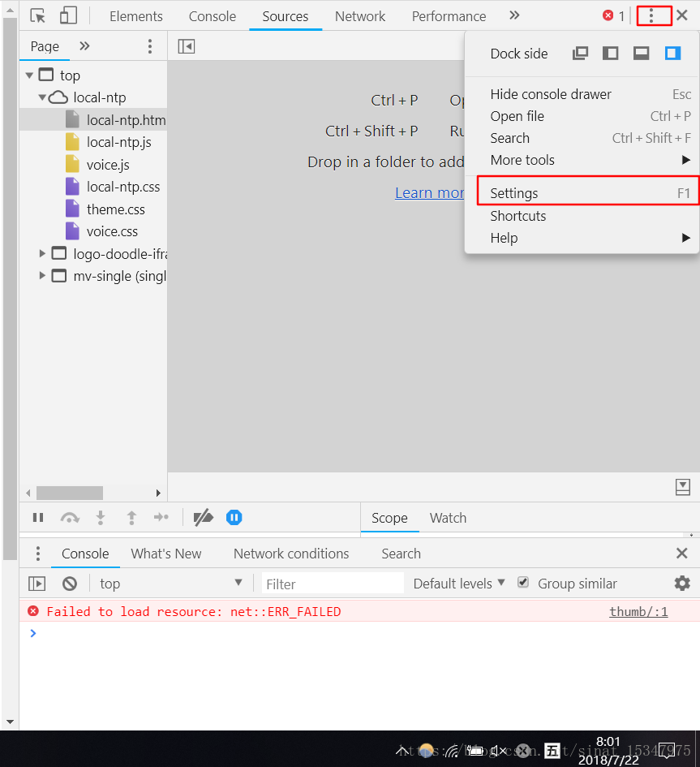Open the thumb/:1 source link
Image resolution: width=700 pixels, height=767 pixels.
click(x=638, y=611)
